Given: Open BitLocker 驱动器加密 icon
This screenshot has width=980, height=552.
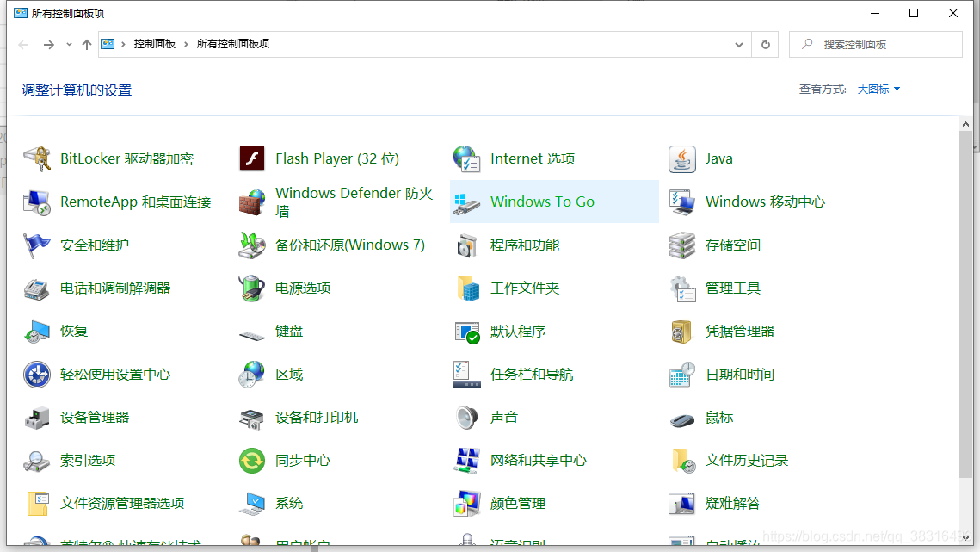Looking at the screenshot, I should [x=37, y=159].
